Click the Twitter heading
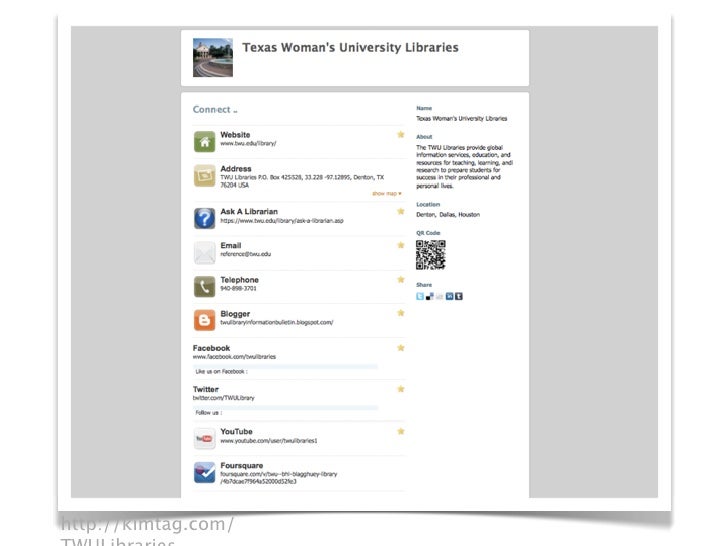 (x=206, y=389)
